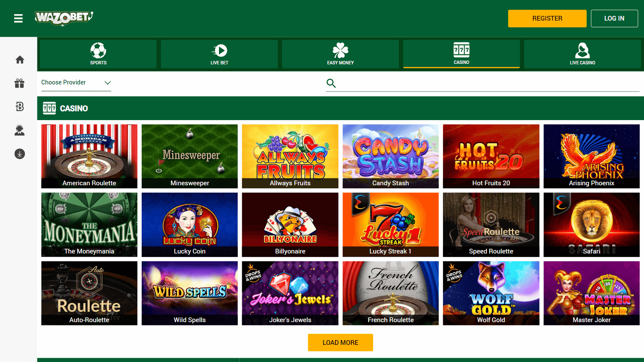The image size is (644, 362).
Task: Open the Easy Money tab
Action: (x=340, y=54)
